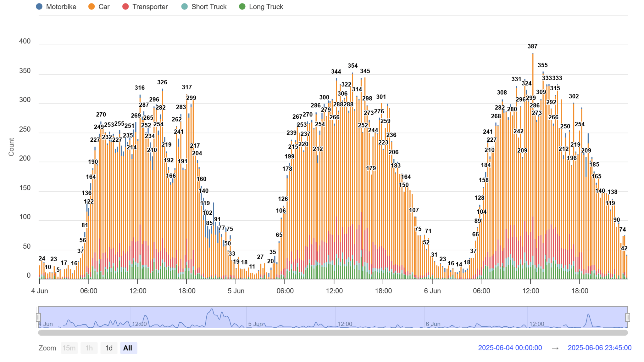Toggle the Motorbike series in legend
644x362 pixels.
point(61,7)
